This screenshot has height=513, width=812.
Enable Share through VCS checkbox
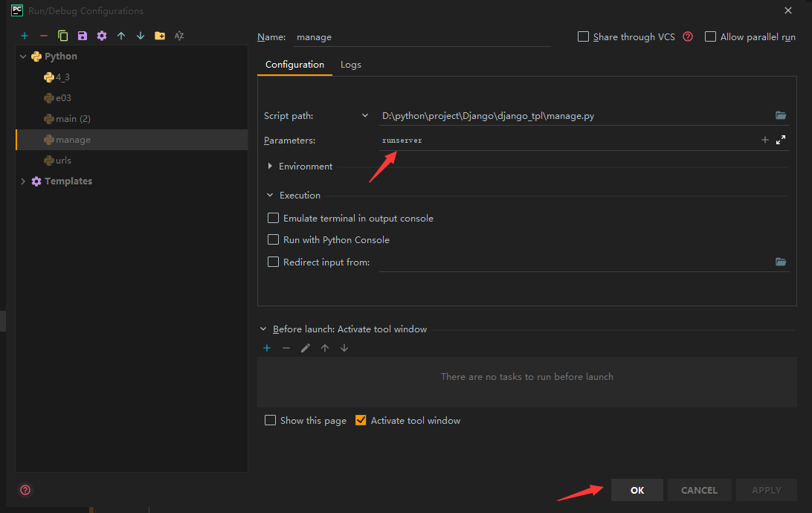point(583,36)
